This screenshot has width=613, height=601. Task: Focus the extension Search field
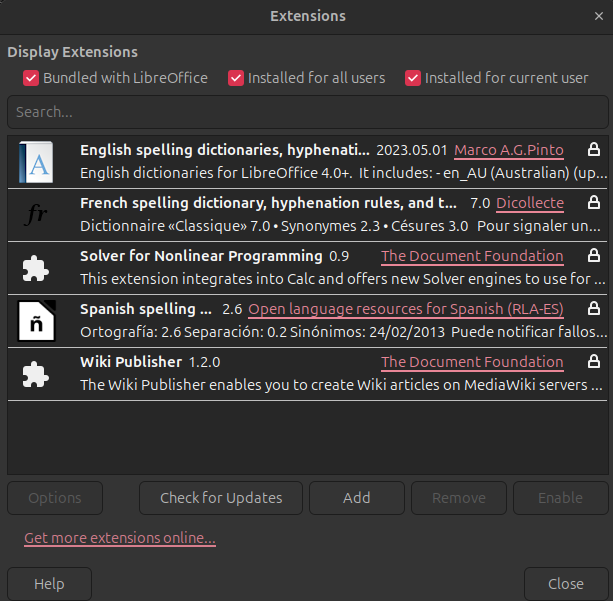tap(306, 113)
